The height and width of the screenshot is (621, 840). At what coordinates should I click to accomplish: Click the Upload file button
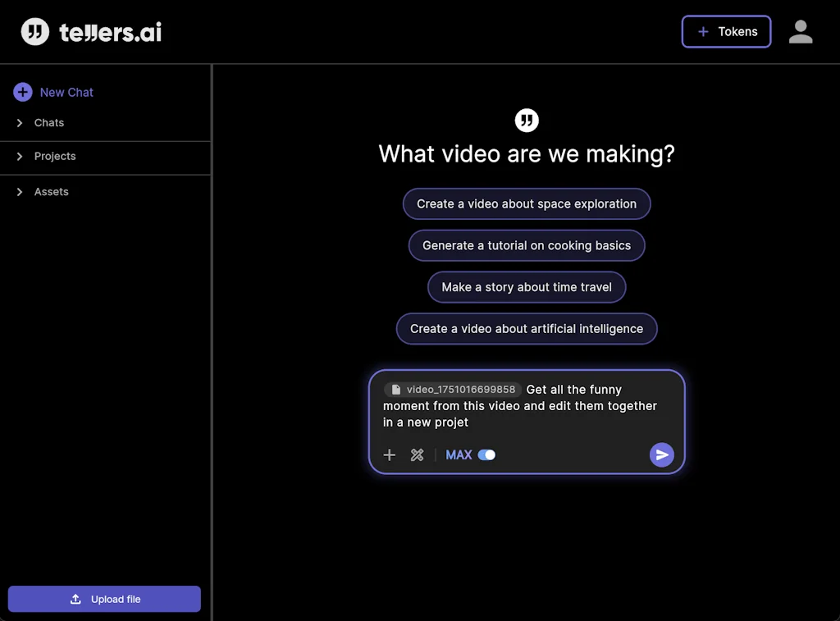click(x=103, y=599)
